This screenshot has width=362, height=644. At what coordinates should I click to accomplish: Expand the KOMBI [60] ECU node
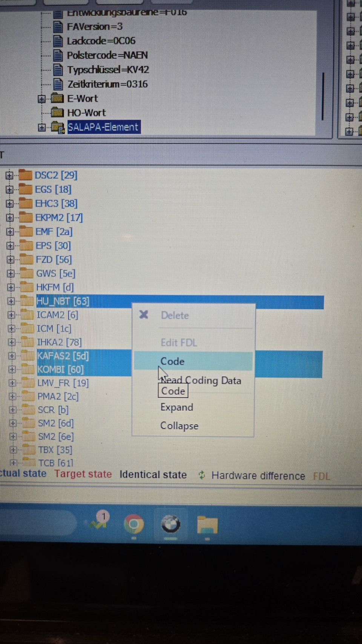tap(12, 369)
